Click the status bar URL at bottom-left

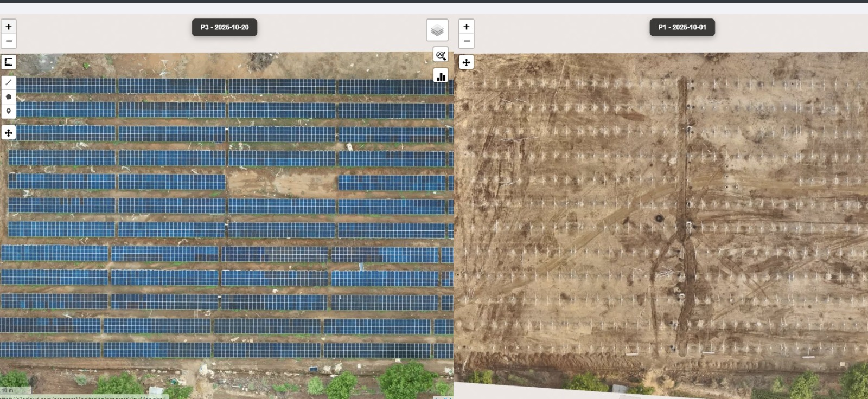click(81, 397)
